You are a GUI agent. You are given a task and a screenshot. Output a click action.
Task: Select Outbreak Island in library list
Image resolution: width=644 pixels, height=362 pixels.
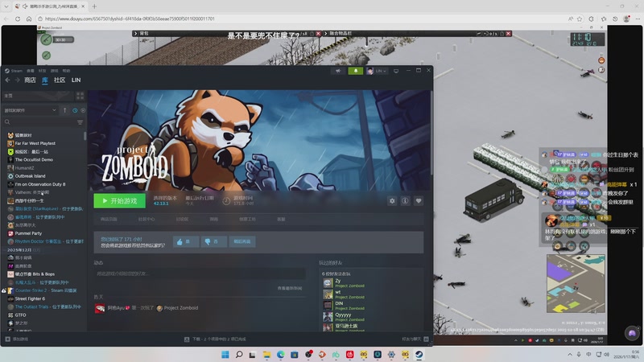[30, 176]
